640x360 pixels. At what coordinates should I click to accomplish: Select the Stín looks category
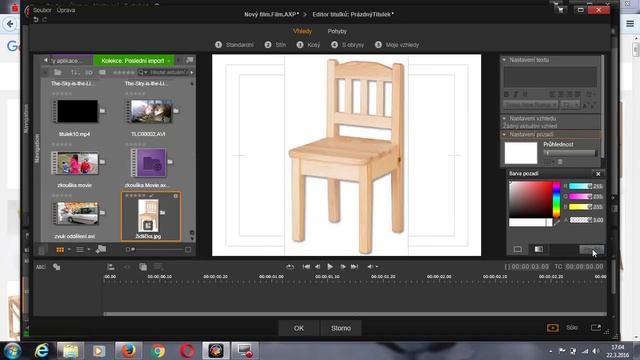pos(275,45)
